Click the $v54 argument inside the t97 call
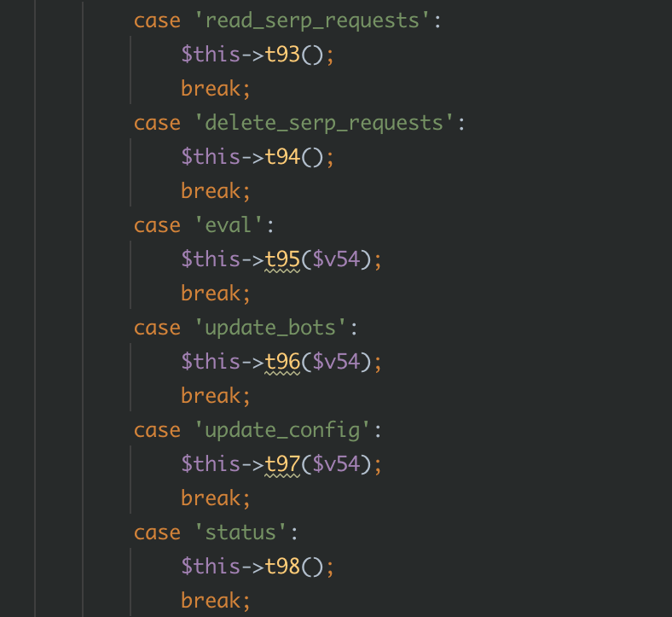The width and height of the screenshot is (672, 617). tap(336, 464)
